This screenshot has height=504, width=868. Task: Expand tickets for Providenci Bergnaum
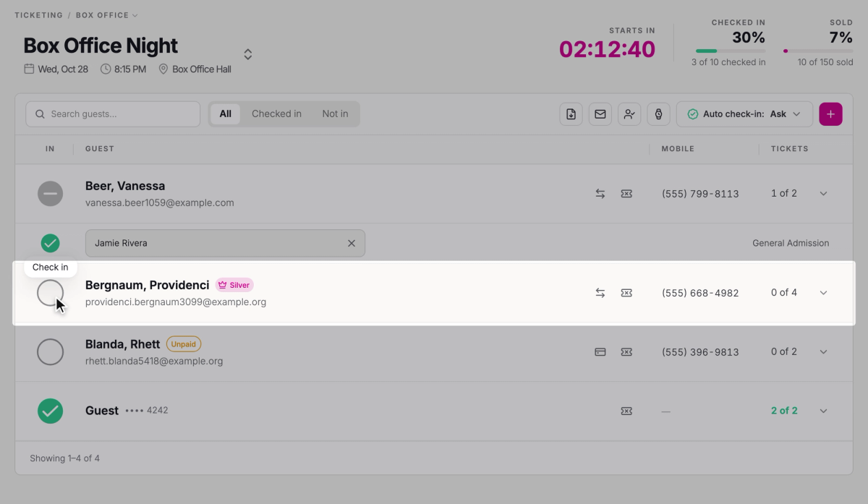pyautogui.click(x=823, y=293)
